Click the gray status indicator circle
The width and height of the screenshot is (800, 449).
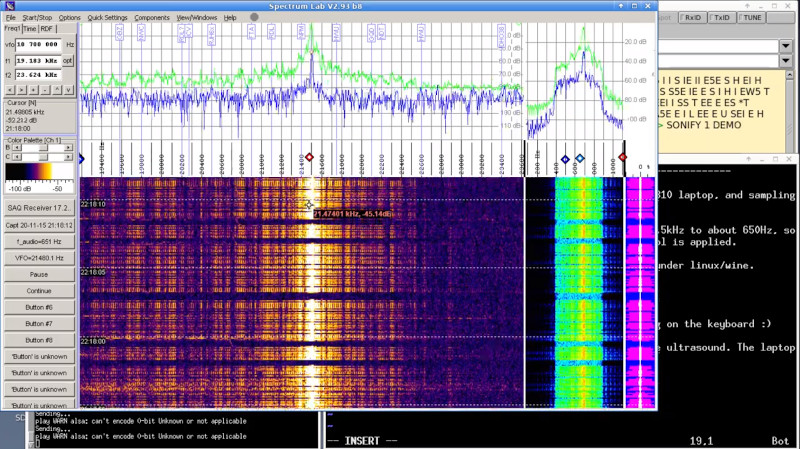point(254,17)
